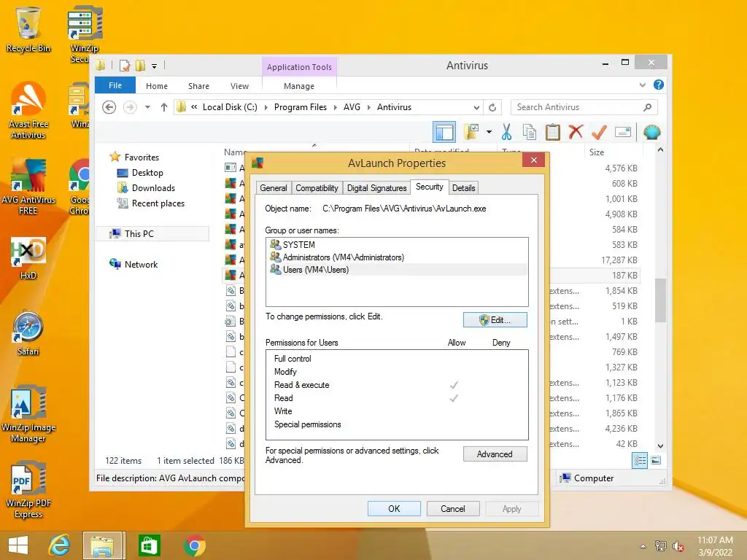Open WinZip Image Manager shortcut
Viewport: 747px width, 560px height.
28,413
